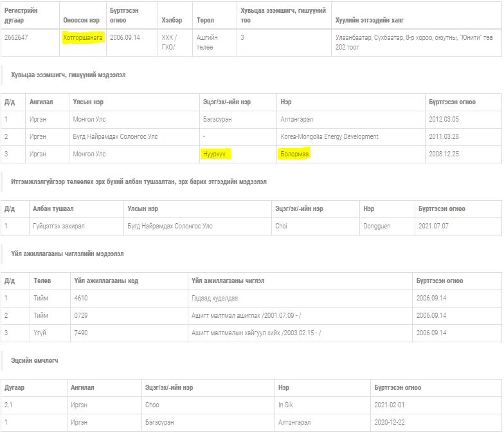Select activity code 4610
504x433 pixels.
click(81, 299)
